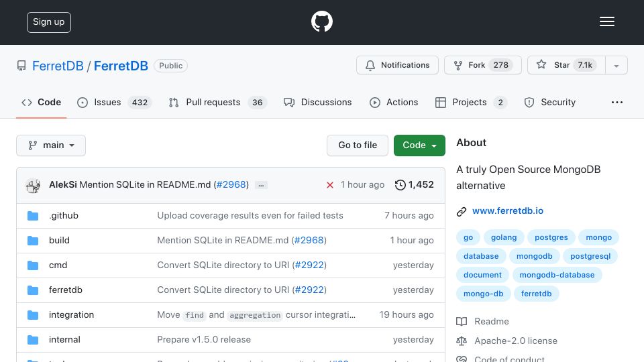Click the Sign up button

tap(49, 22)
